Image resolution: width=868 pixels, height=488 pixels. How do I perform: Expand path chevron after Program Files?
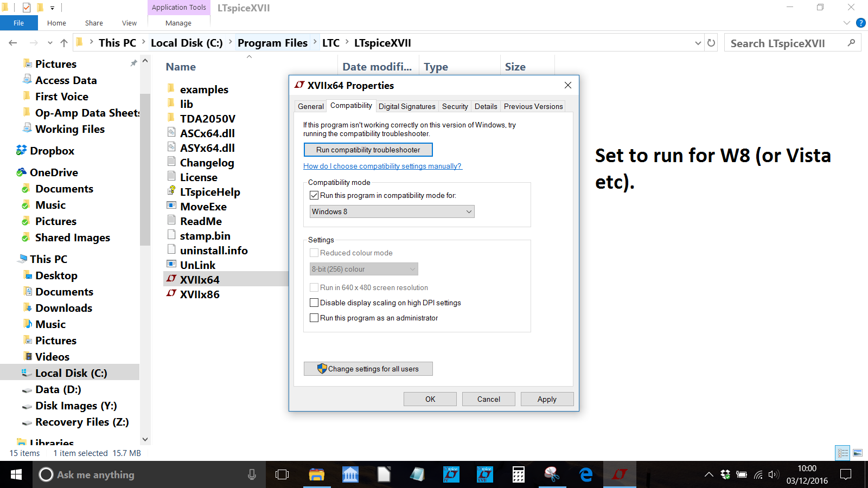click(x=315, y=42)
